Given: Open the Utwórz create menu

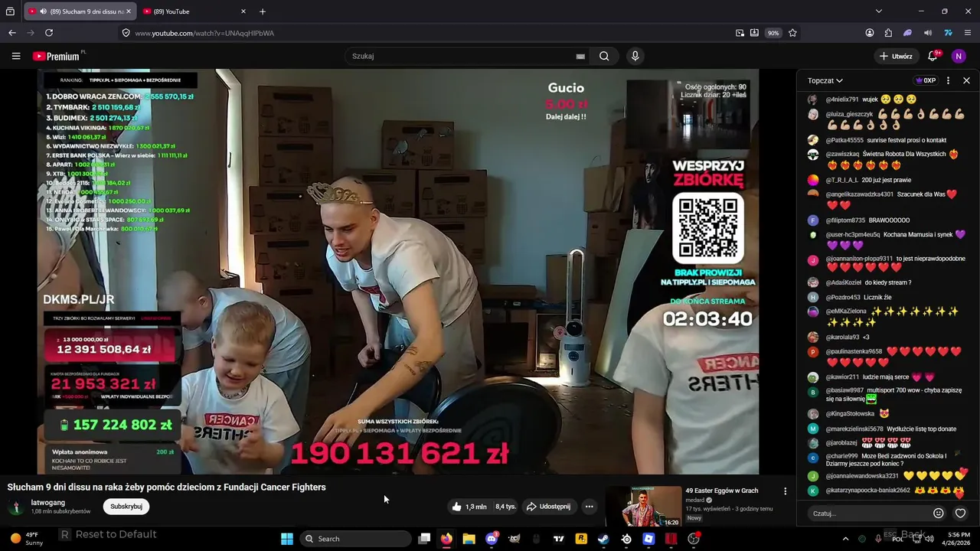Looking at the screenshot, I should click(x=896, y=56).
